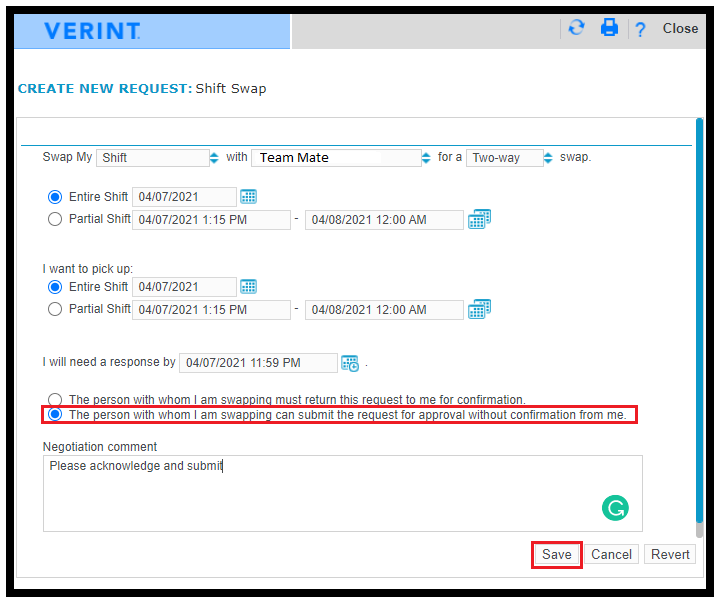Click pick up Partial Shift start time field

(212, 310)
